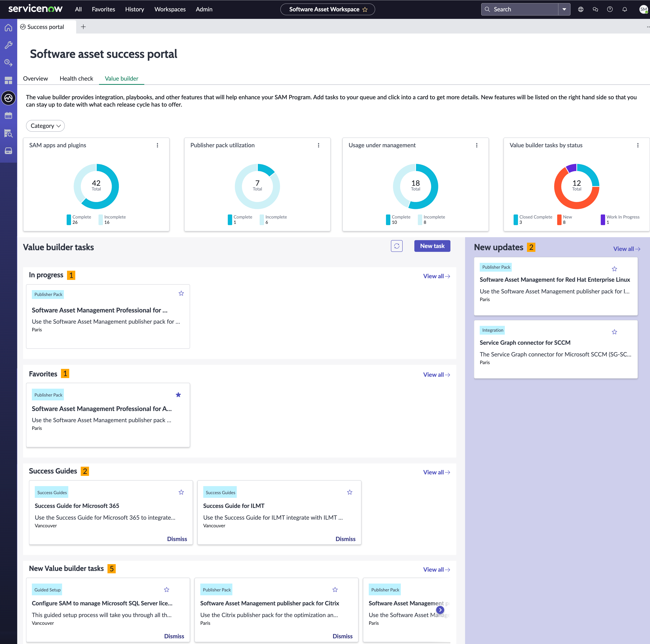Open the search scope dropdown arrow

(x=564, y=9)
